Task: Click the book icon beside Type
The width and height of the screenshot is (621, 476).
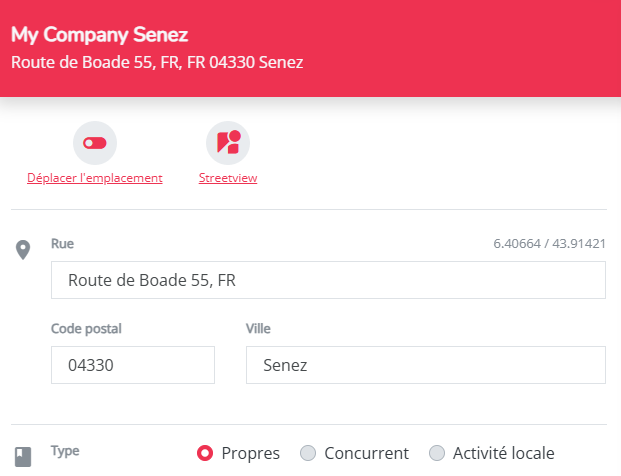Action: click(x=24, y=456)
